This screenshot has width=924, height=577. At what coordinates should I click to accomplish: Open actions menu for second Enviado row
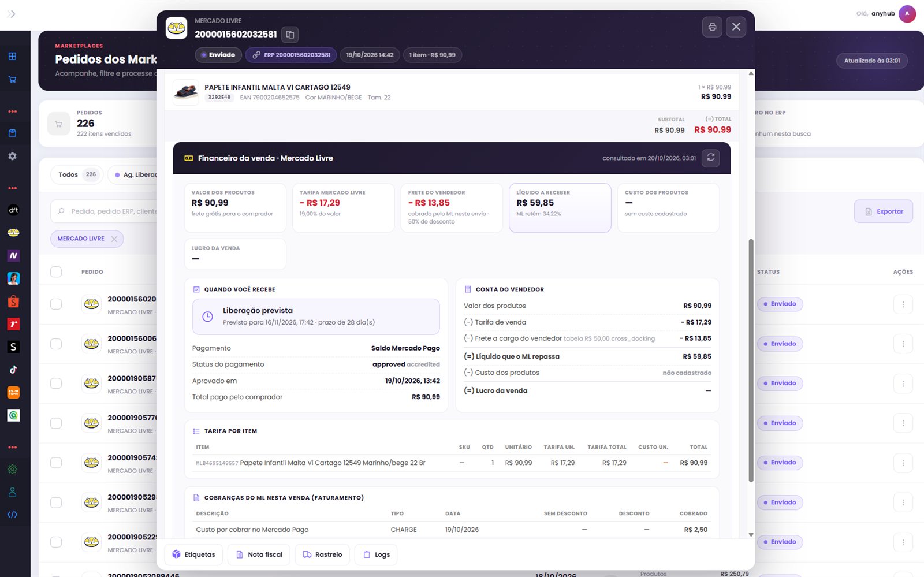[903, 344]
